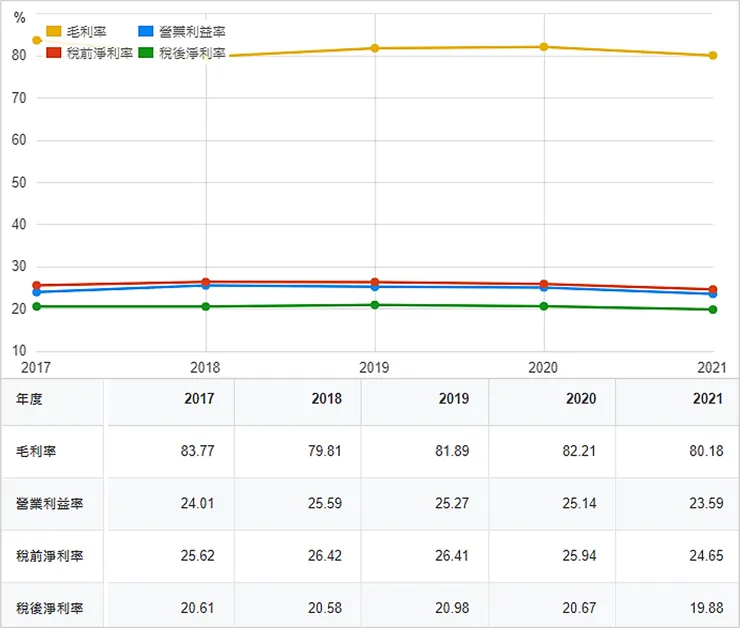Select the 稅前淨利率 legend label

pyautogui.click(x=100, y=53)
